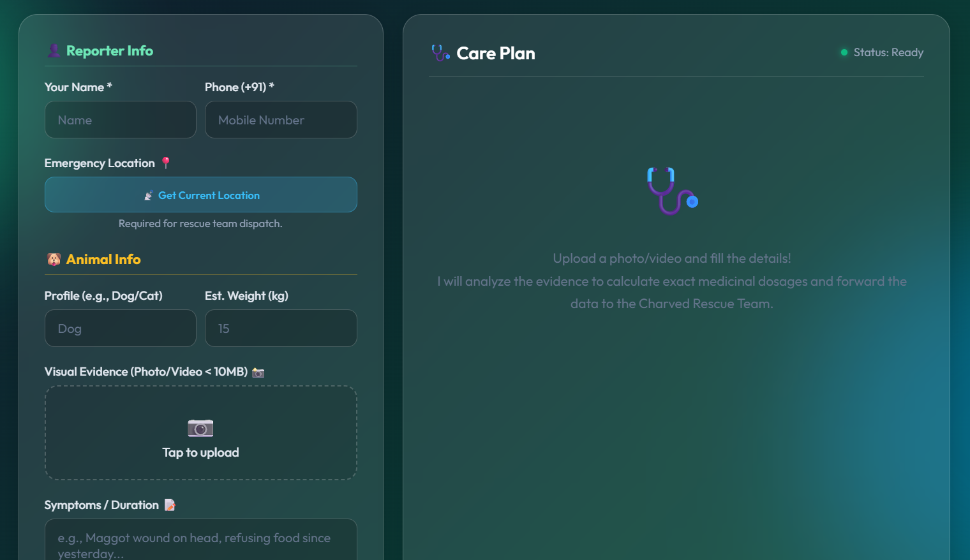Click the Profile field showing Dog placeholder
970x560 pixels.
pos(120,328)
